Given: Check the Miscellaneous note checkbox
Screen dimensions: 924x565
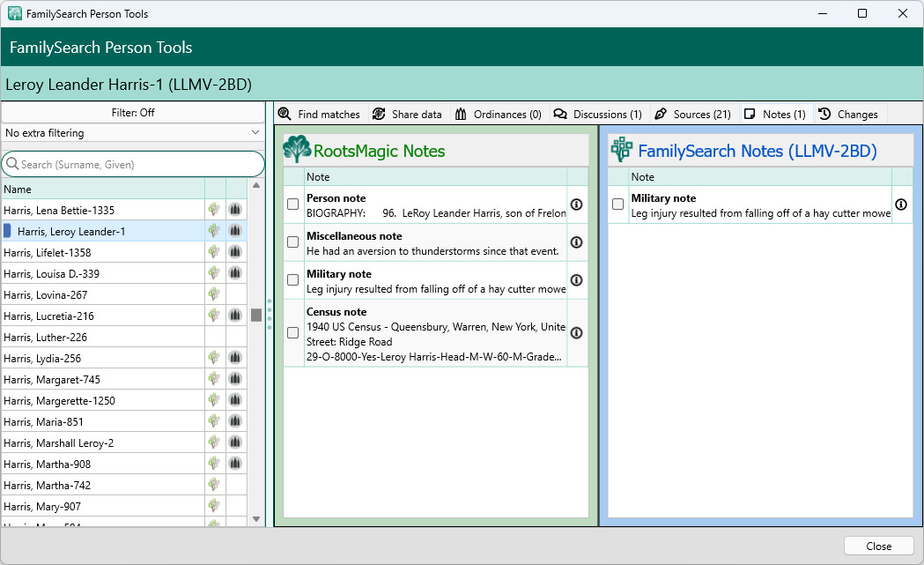Looking at the screenshot, I should (292, 242).
